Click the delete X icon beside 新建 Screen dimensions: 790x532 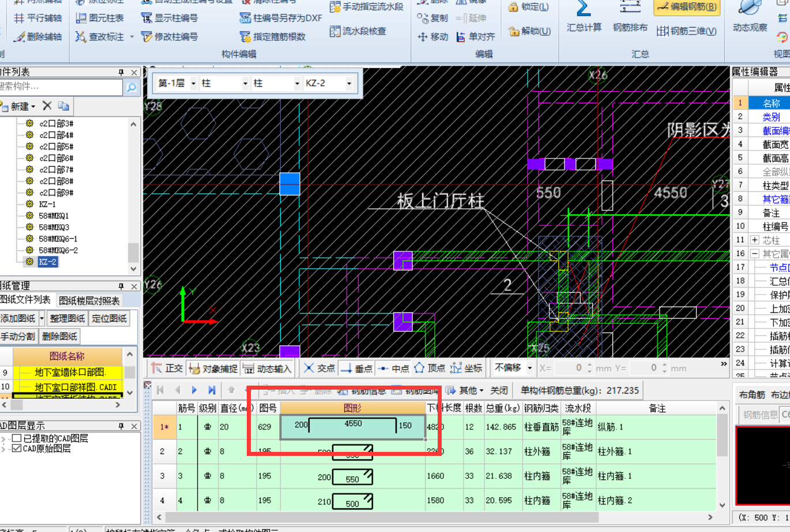point(47,106)
